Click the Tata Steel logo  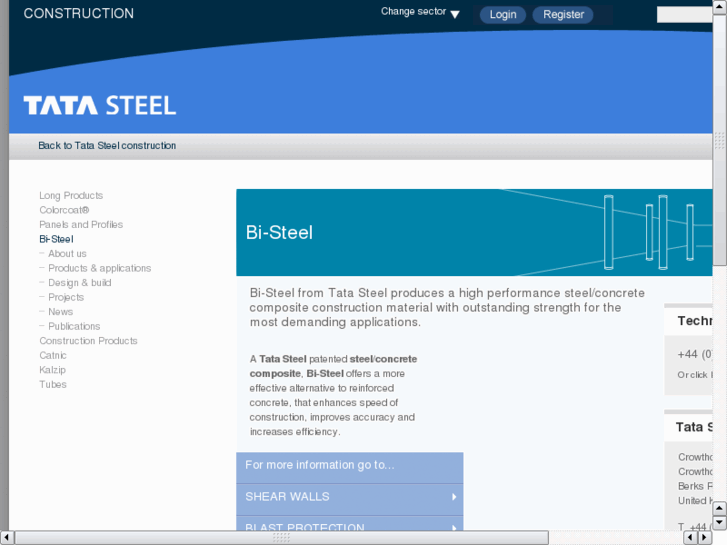click(100, 105)
